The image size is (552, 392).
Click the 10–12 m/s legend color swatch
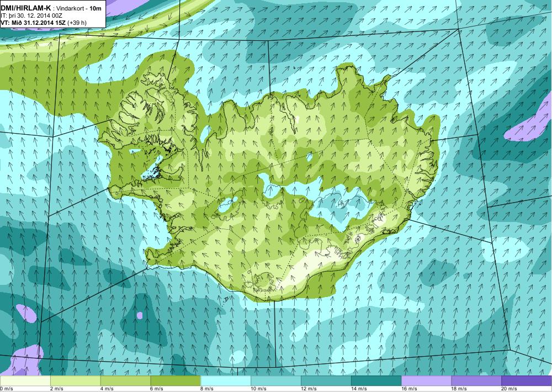[276, 381]
